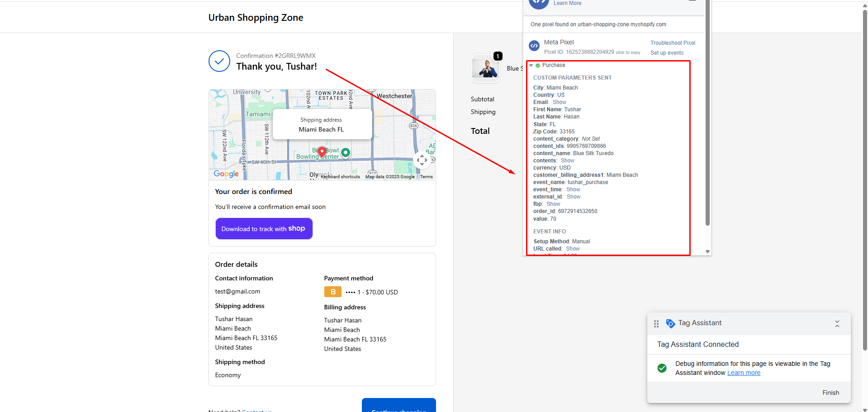Collapse the Purchase event section

[531, 65]
